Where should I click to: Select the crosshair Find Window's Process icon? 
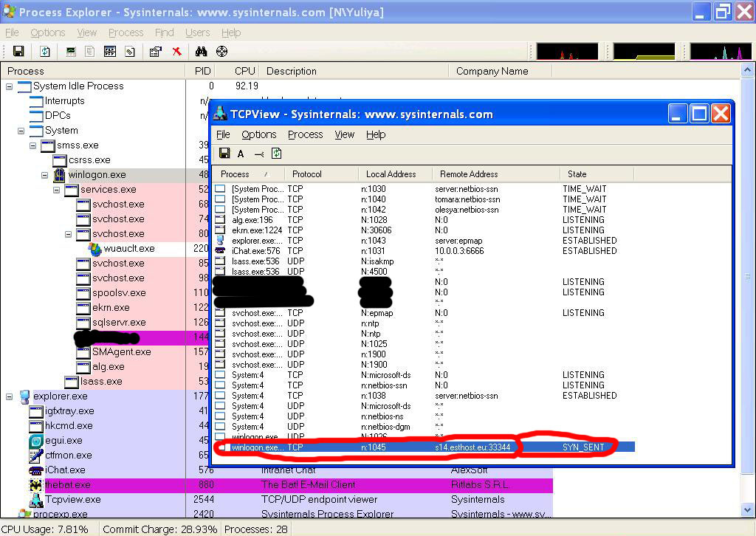(x=221, y=51)
